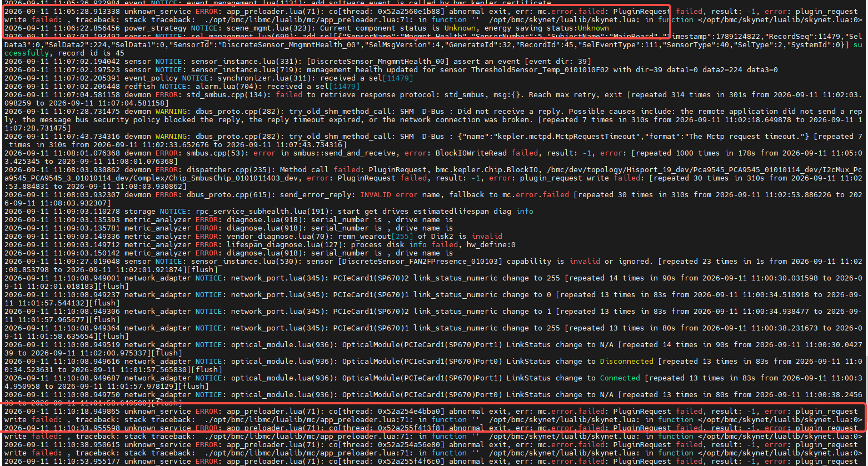868x466 pixels.
Task: Click the "event_policy" service name
Action: [151, 78]
